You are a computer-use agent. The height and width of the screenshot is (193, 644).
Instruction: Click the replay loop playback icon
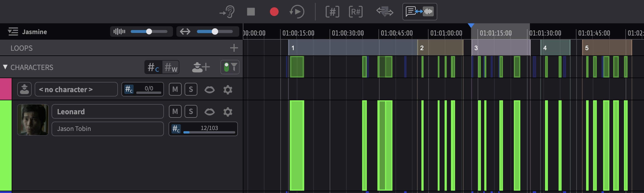[297, 12]
